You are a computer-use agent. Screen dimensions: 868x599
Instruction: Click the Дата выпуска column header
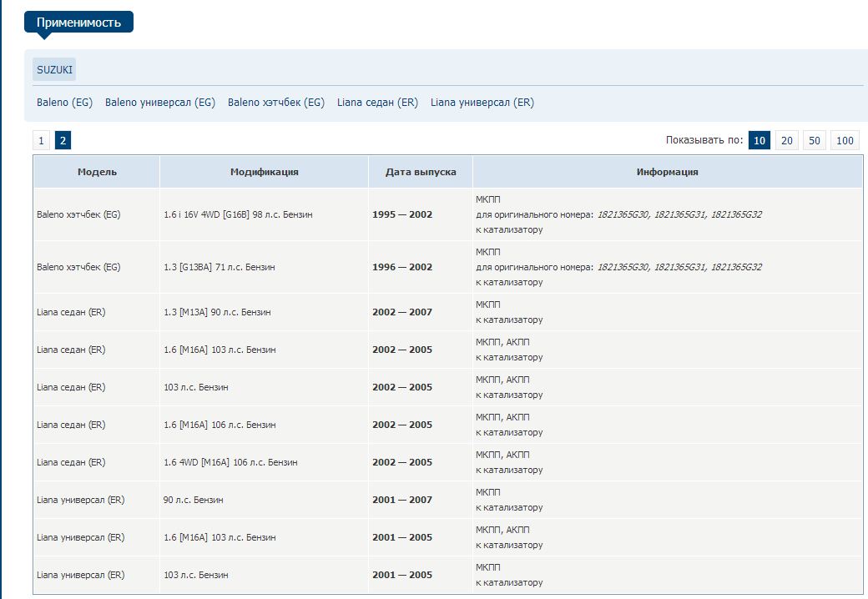(x=421, y=172)
